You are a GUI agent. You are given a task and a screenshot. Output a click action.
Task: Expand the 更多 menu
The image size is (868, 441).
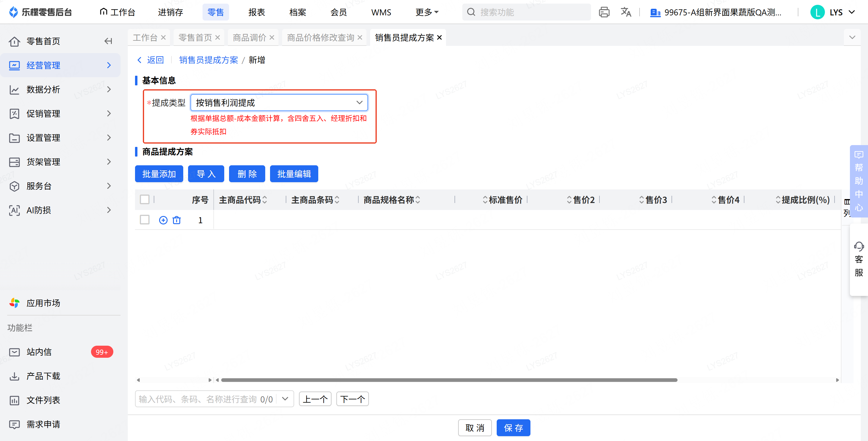(427, 12)
